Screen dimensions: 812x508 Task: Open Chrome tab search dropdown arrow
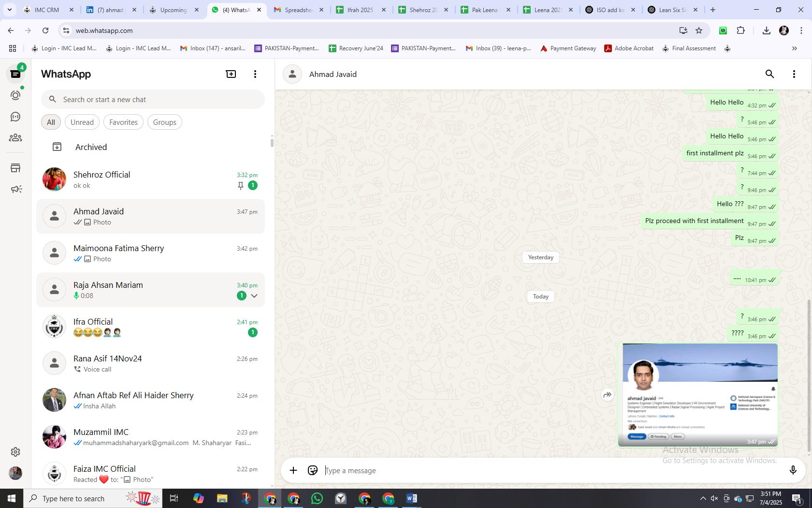(9, 10)
